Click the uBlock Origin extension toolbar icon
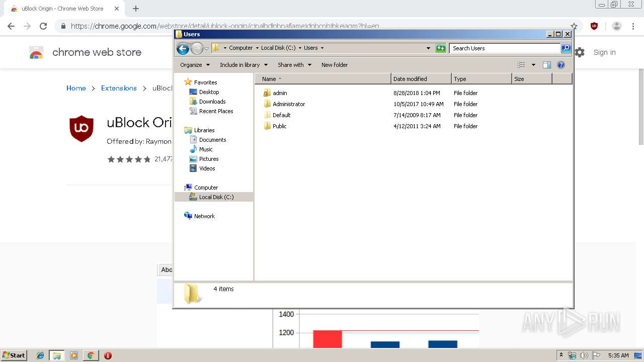 pyautogui.click(x=594, y=26)
